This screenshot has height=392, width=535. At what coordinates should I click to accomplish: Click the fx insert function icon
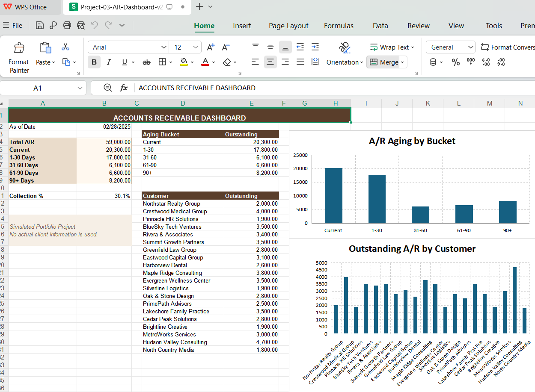(x=124, y=88)
